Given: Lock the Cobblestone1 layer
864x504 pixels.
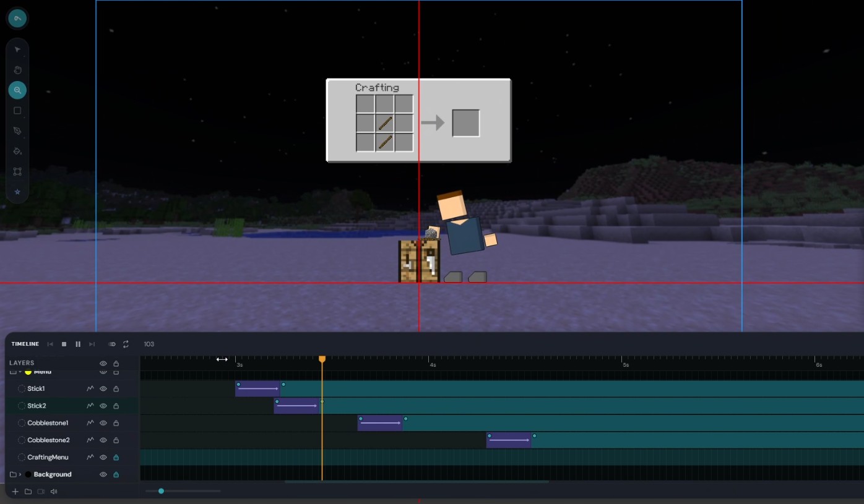Looking at the screenshot, I should (x=116, y=423).
